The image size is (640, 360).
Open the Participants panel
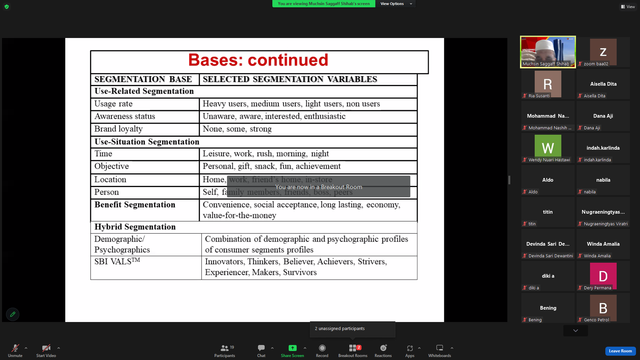pos(225,350)
